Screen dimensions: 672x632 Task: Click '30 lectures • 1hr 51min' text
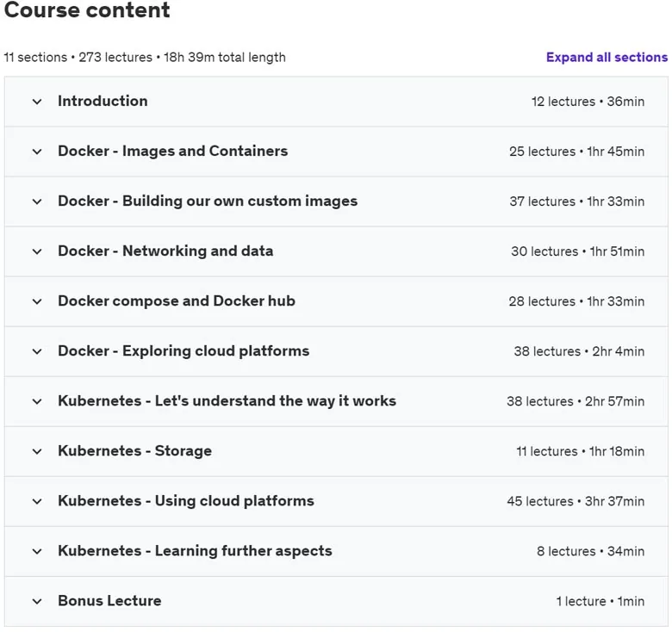(x=578, y=251)
